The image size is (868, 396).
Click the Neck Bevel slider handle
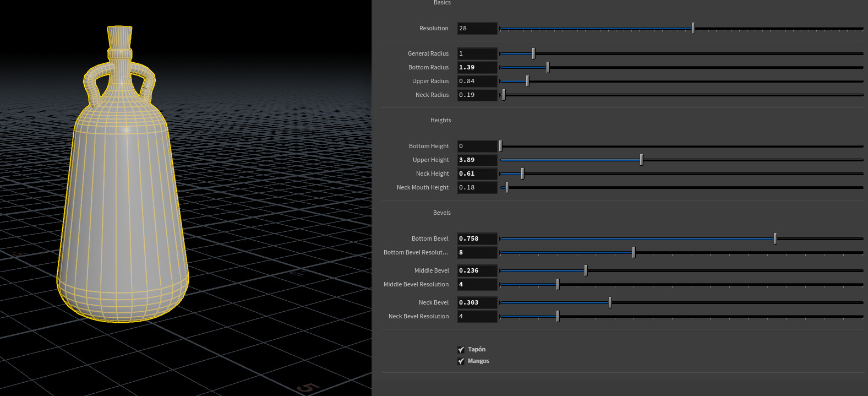point(610,302)
